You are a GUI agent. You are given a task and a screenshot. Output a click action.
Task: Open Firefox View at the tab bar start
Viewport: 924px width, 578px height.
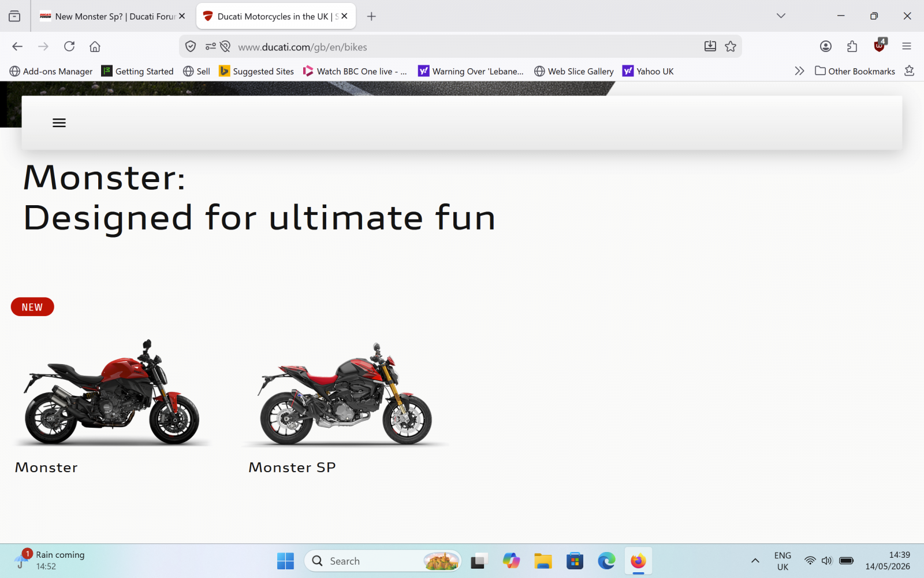coord(14,16)
